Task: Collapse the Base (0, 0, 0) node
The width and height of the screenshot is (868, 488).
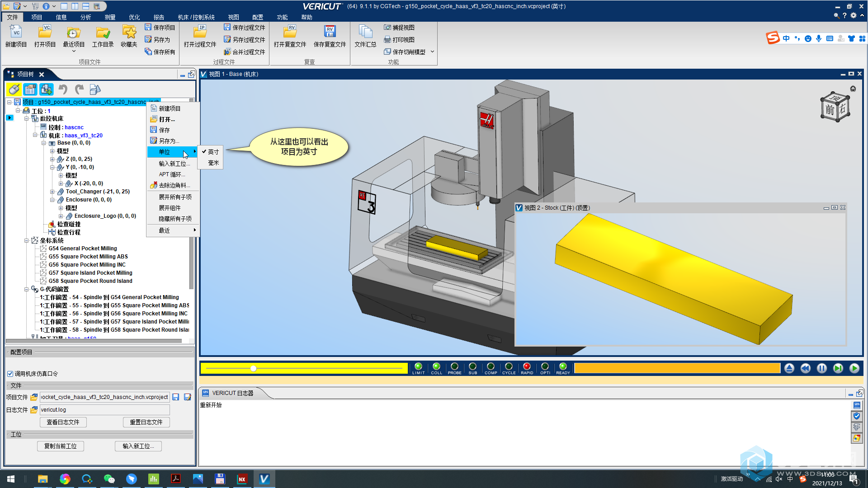Action: coord(44,143)
